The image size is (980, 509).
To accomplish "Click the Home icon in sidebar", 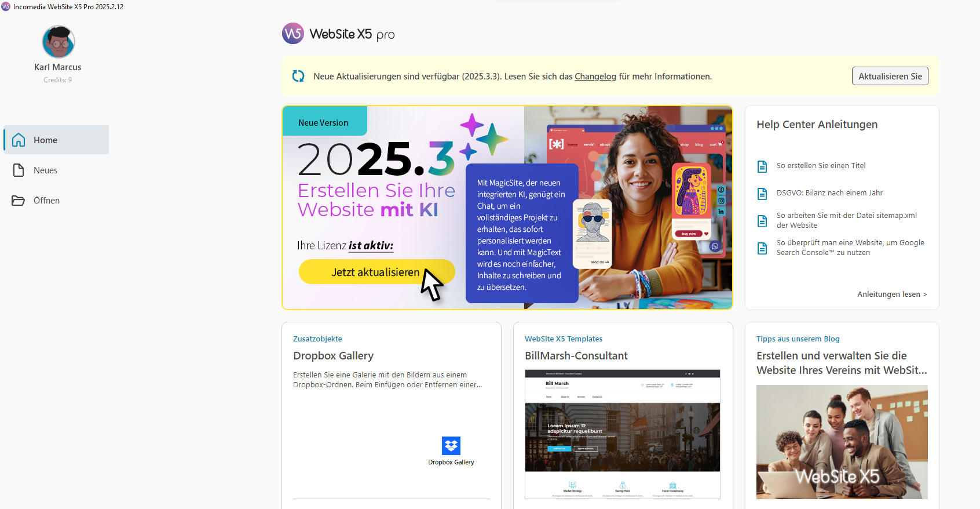I will tap(19, 140).
